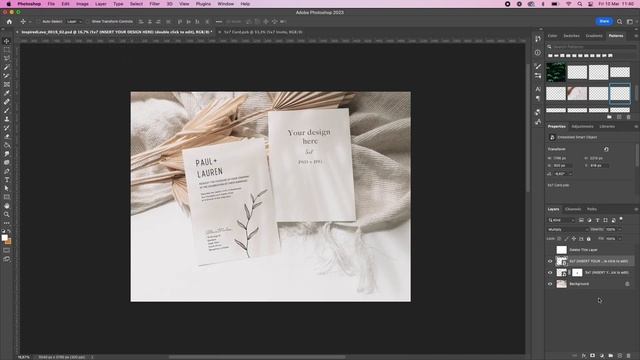
Task: Select the Horizontal Type tool
Action: [x=7, y=180]
